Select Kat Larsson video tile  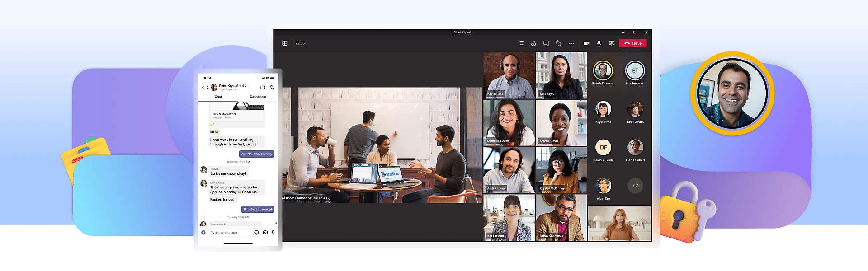click(x=509, y=218)
